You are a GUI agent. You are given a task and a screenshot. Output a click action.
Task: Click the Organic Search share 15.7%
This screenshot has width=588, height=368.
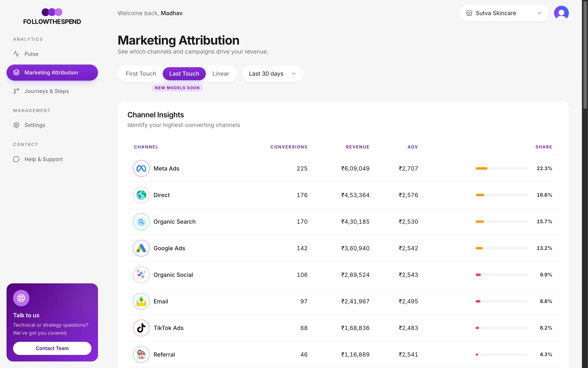(x=544, y=221)
